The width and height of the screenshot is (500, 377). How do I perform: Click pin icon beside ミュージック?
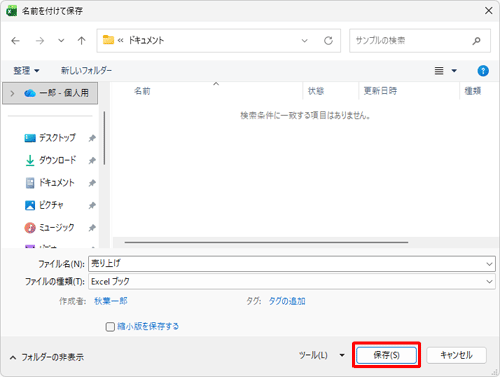(x=92, y=228)
